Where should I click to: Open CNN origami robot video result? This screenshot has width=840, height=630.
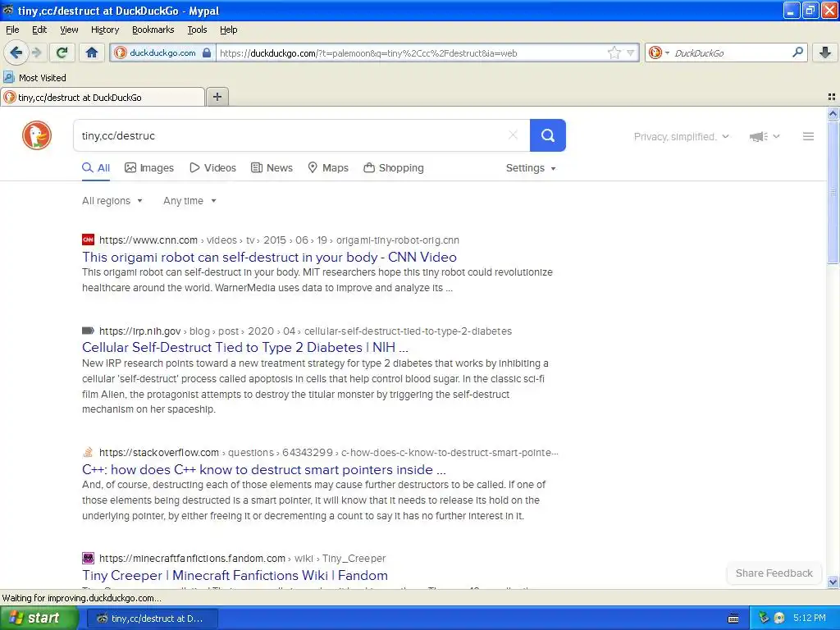click(x=269, y=257)
